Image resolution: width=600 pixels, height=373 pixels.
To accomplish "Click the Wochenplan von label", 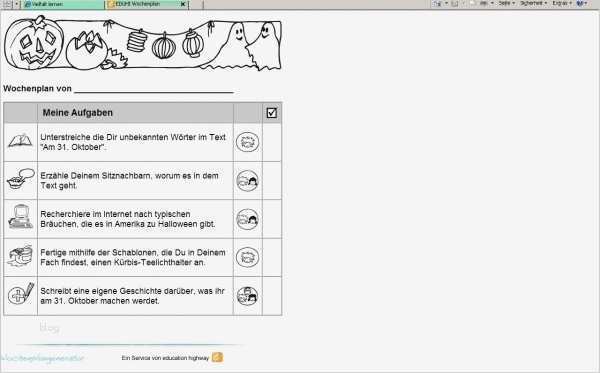I will [38, 88].
